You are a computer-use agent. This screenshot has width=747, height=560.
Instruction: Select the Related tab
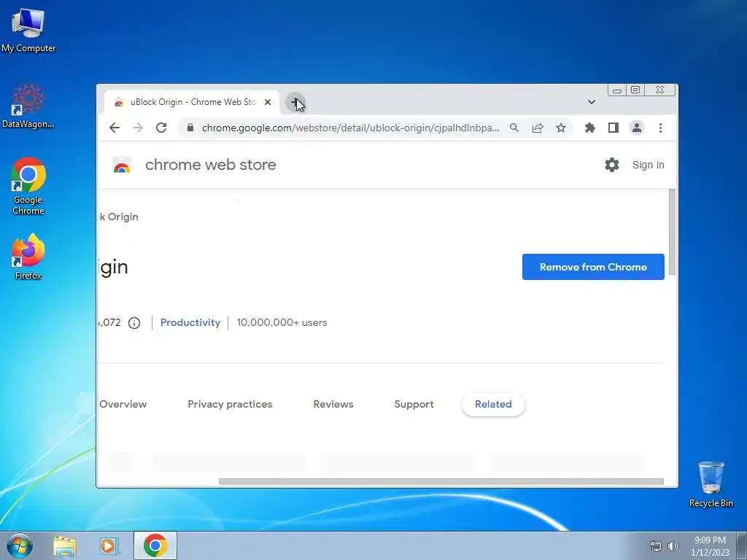pyautogui.click(x=493, y=404)
